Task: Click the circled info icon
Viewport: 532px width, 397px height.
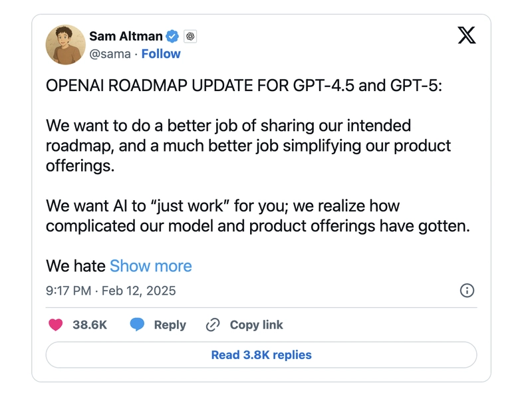Action: 467,291
